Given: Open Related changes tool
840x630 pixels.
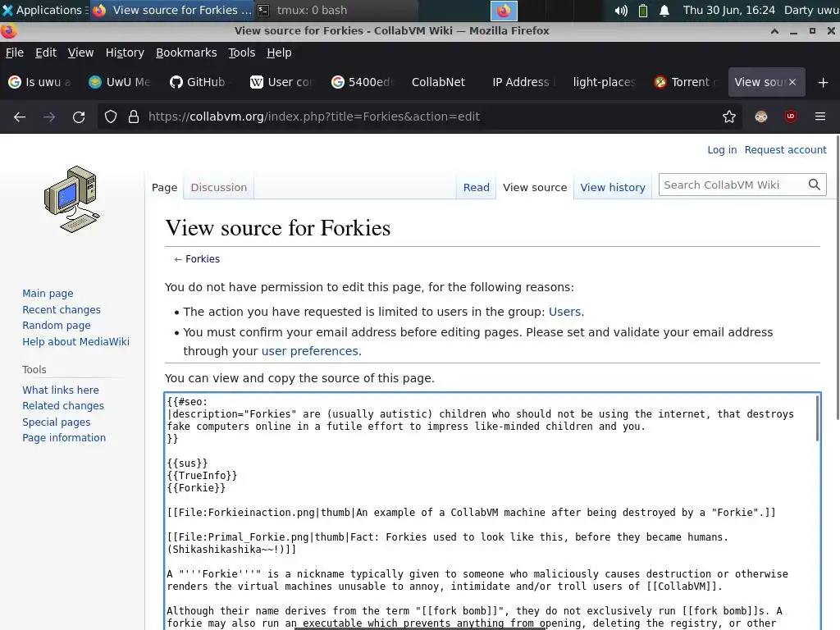Looking at the screenshot, I should coord(63,406).
